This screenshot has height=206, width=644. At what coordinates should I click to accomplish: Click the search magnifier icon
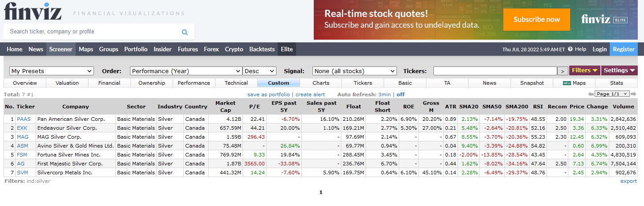pyautogui.click(x=185, y=32)
